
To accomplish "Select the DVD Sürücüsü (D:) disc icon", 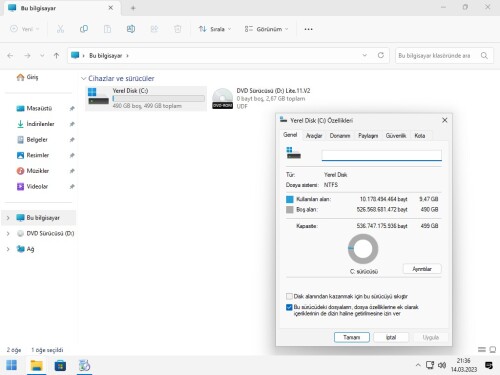I will (222, 98).
